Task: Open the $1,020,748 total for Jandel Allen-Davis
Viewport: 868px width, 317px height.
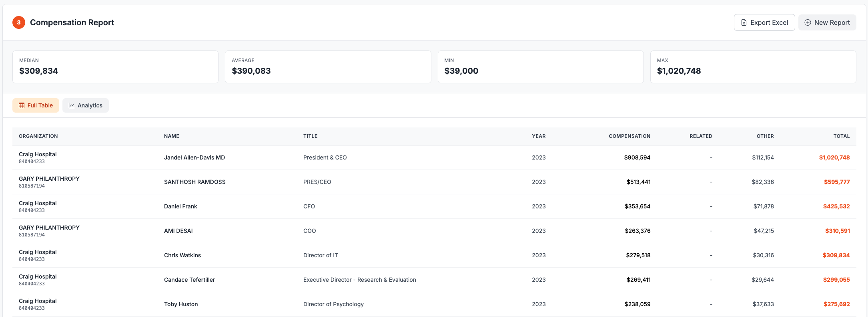Action: [834, 157]
